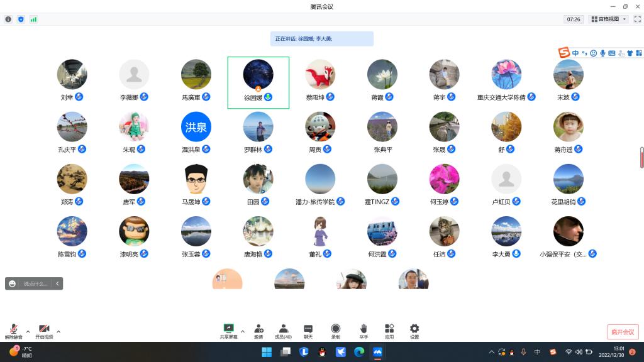644x362 pixels.
Task: Raise hand using the 举手 icon
Action: pyautogui.click(x=364, y=331)
